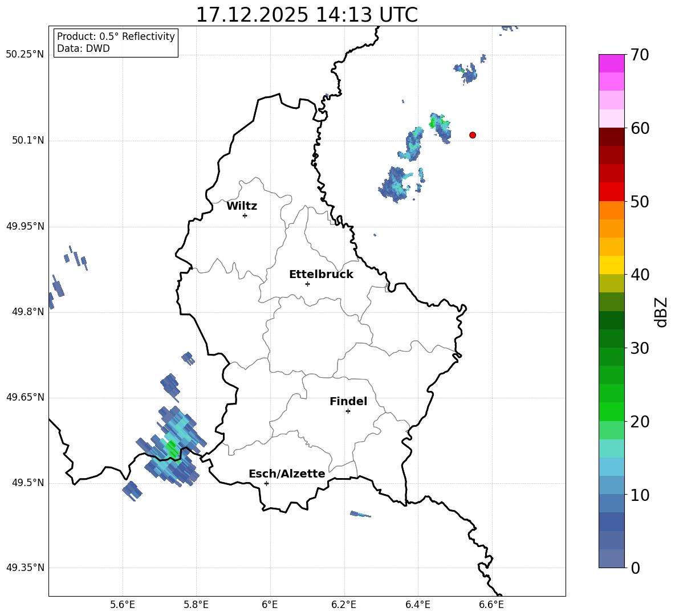Click the yellow 40 dBZ colorbar segment
This screenshot has width=675, height=616.
point(611,265)
